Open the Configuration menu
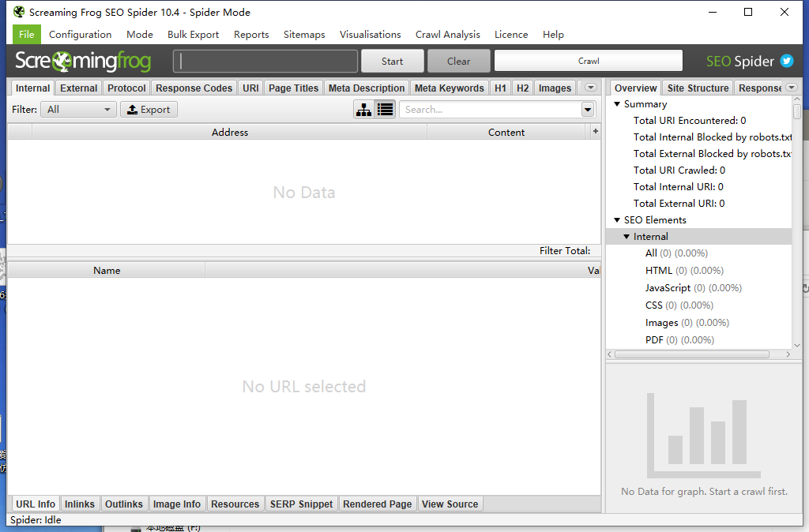809x532 pixels. [x=80, y=34]
